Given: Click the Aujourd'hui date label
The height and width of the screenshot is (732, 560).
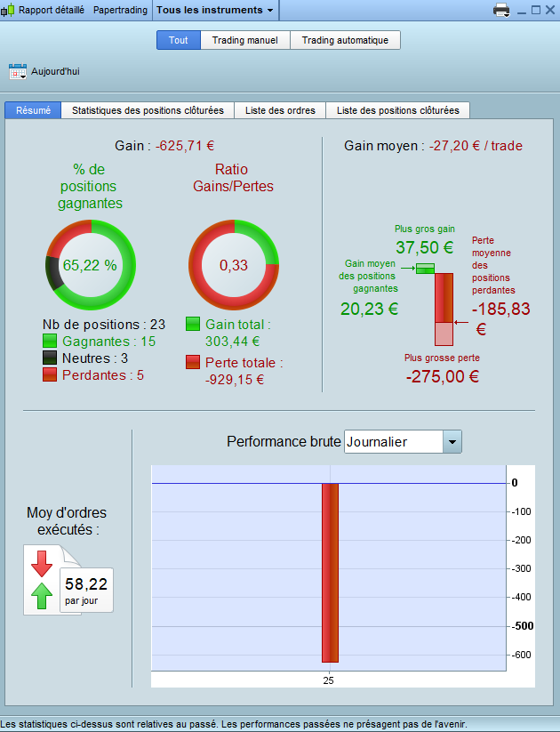Looking at the screenshot, I should 55,71.
